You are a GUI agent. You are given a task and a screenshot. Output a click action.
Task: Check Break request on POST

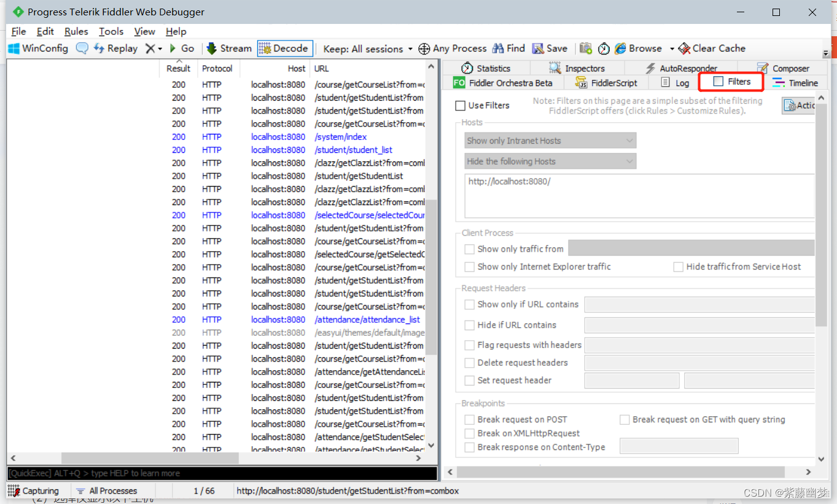pos(470,420)
